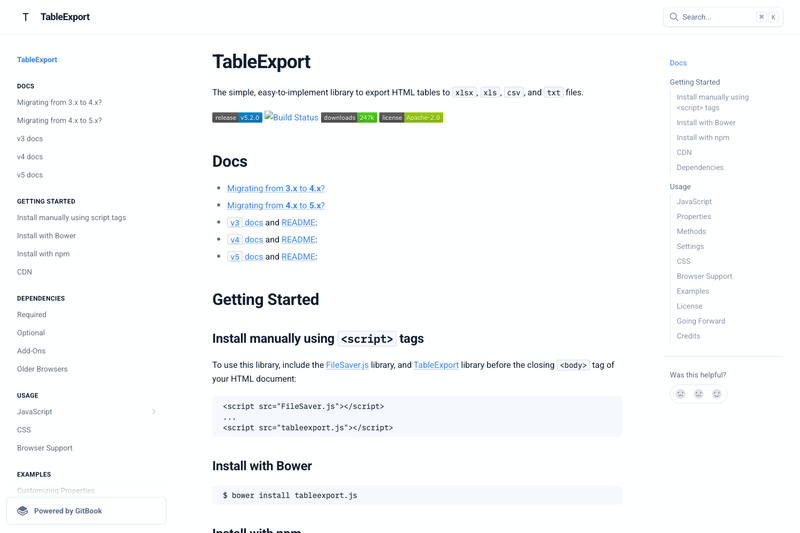The image size is (800, 533).
Task: Open "Migrating from 3.x to 4.x?" sidebar item
Action: coord(59,103)
